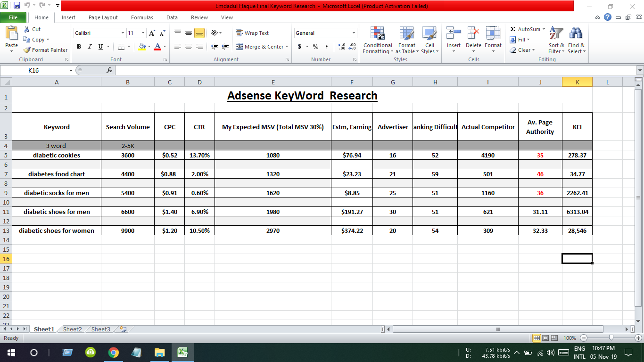644x362 pixels.
Task: Click the Find & Select binoculars icon
Action: tap(576, 34)
